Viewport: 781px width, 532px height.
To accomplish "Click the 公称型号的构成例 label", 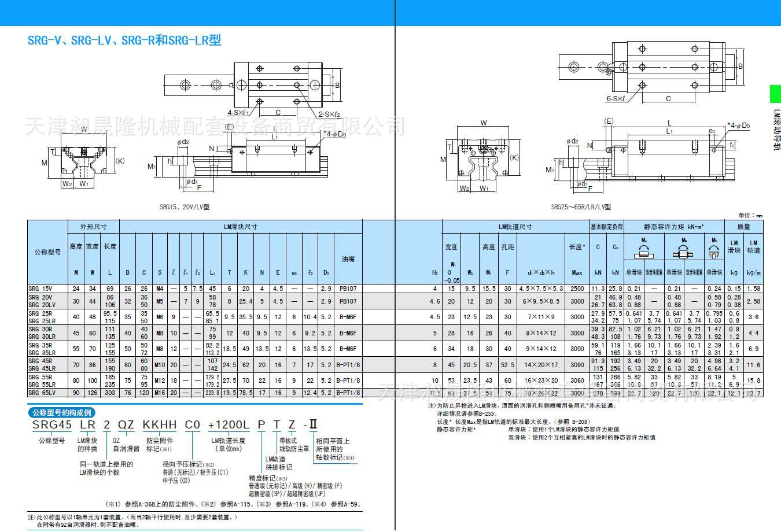I will [62, 413].
